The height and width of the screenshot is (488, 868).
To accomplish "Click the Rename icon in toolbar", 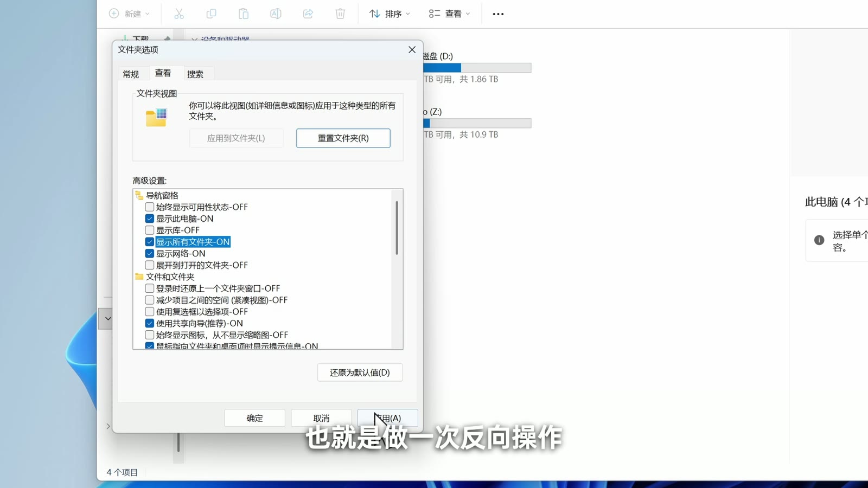I will [276, 14].
